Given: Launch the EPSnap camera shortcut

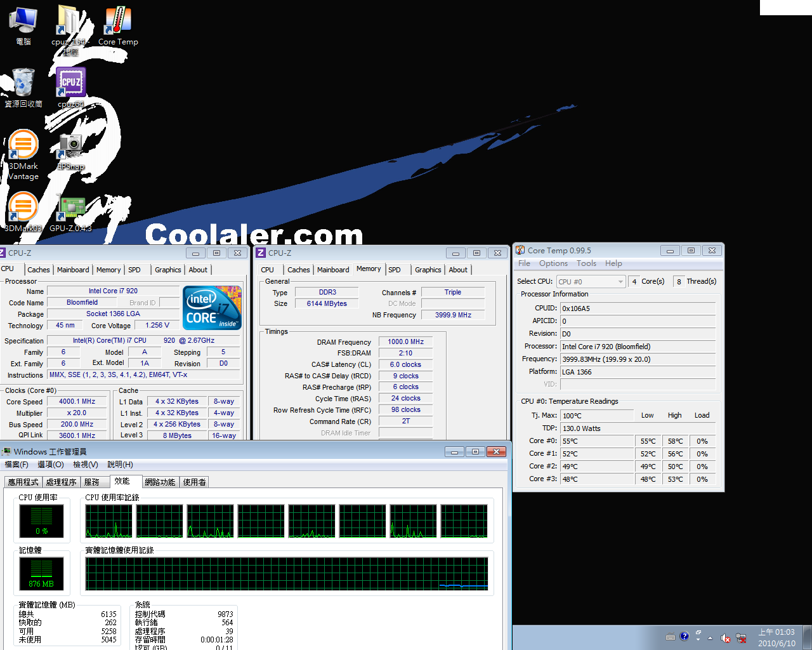Looking at the screenshot, I should click(70, 150).
